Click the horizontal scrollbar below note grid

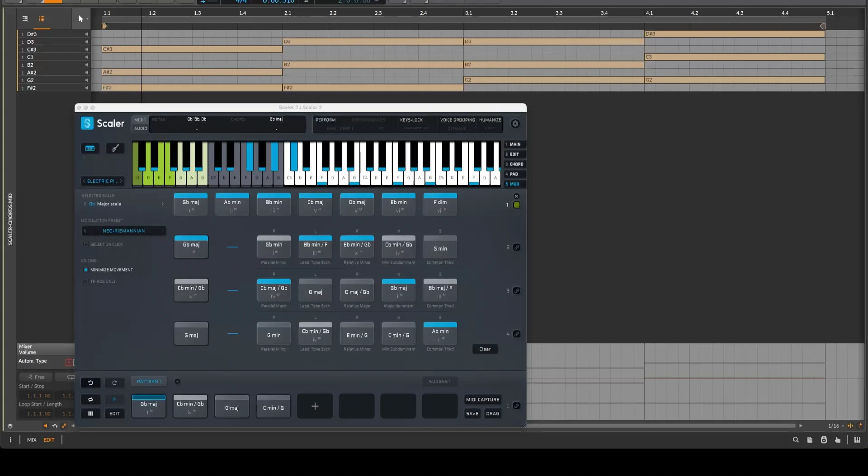pyautogui.click(x=660, y=426)
